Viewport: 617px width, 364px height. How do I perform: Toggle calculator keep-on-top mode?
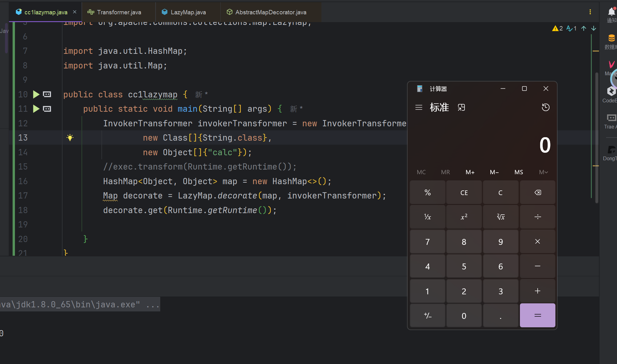pyautogui.click(x=461, y=107)
